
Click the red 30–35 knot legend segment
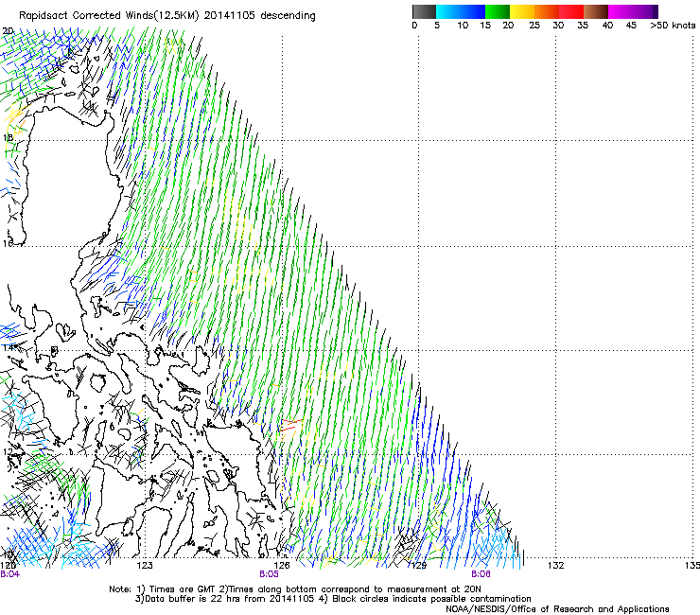[x=571, y=11]
